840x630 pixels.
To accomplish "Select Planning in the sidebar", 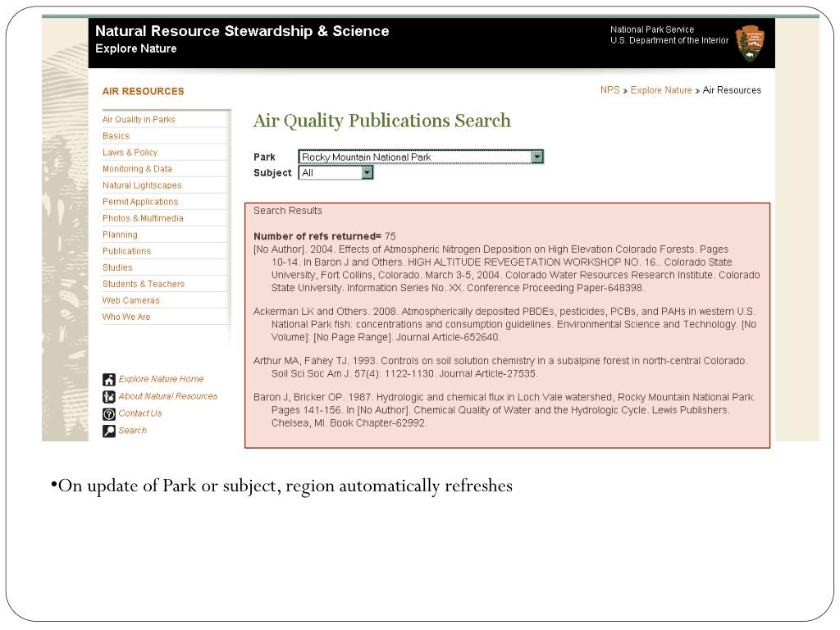I will coord(120,235).
